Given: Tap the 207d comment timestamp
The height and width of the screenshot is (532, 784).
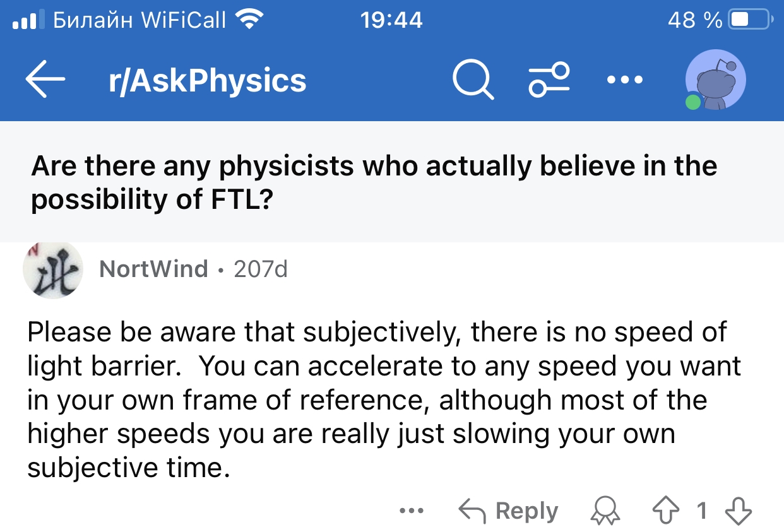Looking at the screenshot, I should click(260, 269).
